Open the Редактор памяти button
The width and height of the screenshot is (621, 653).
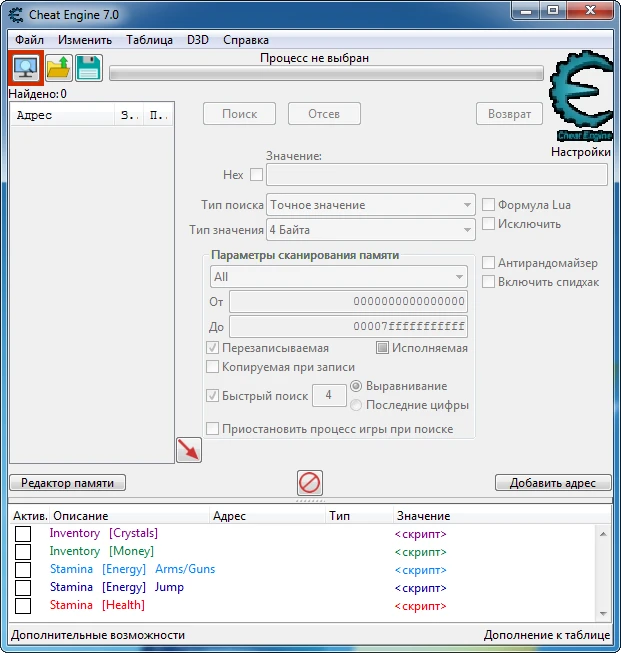click(67, 483)
